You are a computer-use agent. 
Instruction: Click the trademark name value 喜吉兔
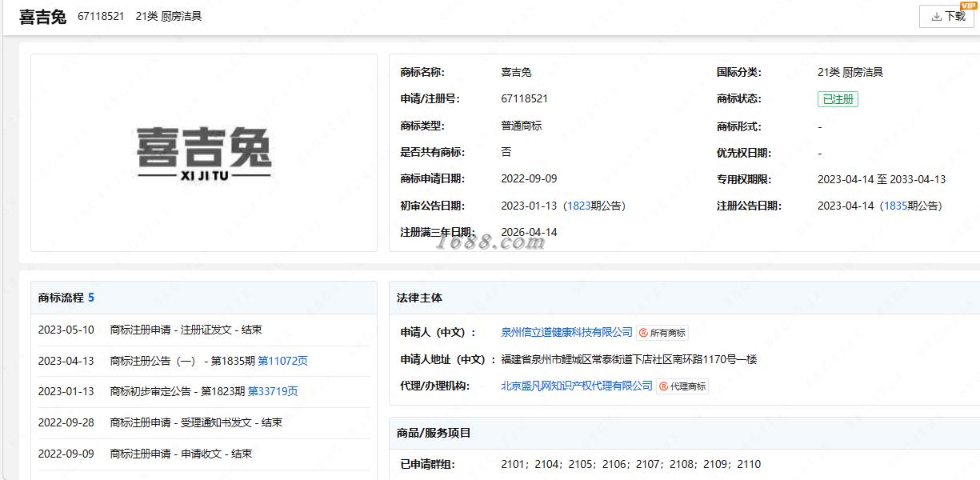pyautogui.click(x=516, y=72)
